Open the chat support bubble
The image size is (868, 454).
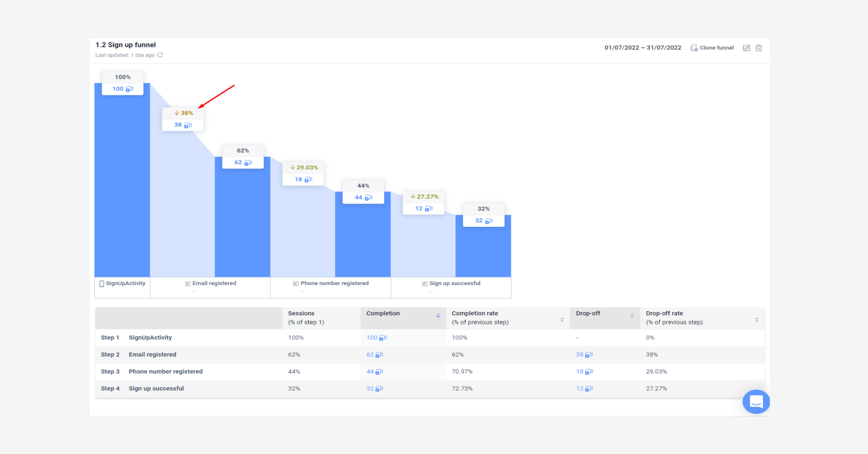pyautogui.click(x=756, y=402)
